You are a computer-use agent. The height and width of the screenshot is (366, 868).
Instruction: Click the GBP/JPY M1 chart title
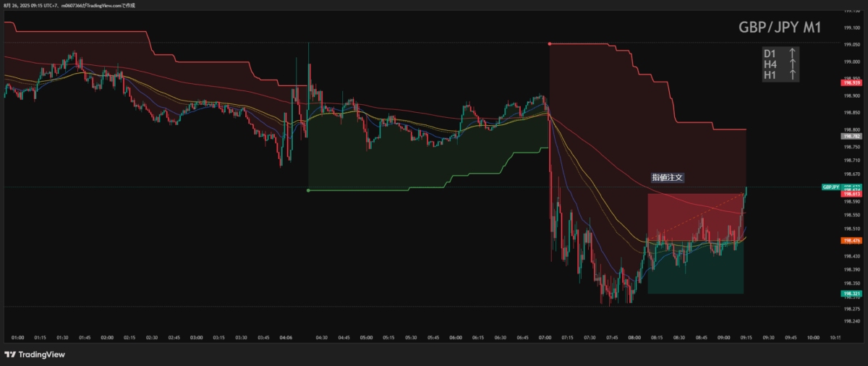click(779, 27)
